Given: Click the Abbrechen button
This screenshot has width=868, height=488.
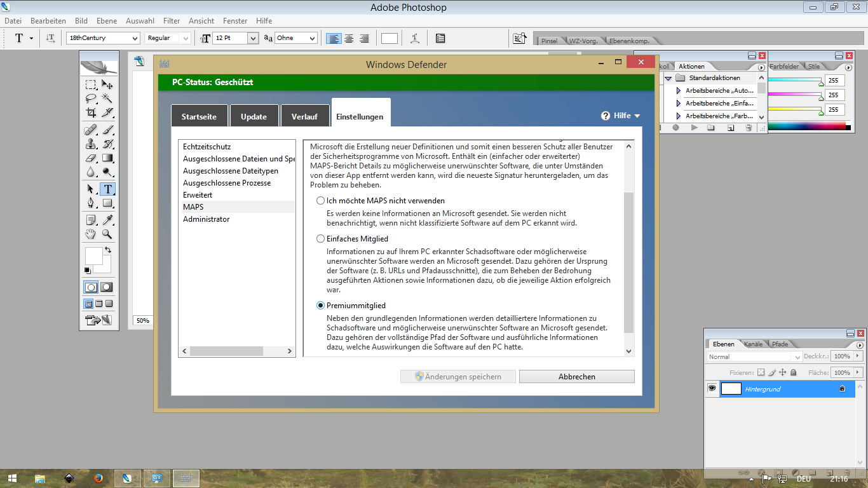Looking at the screenshot, I should tap(577, 377).
